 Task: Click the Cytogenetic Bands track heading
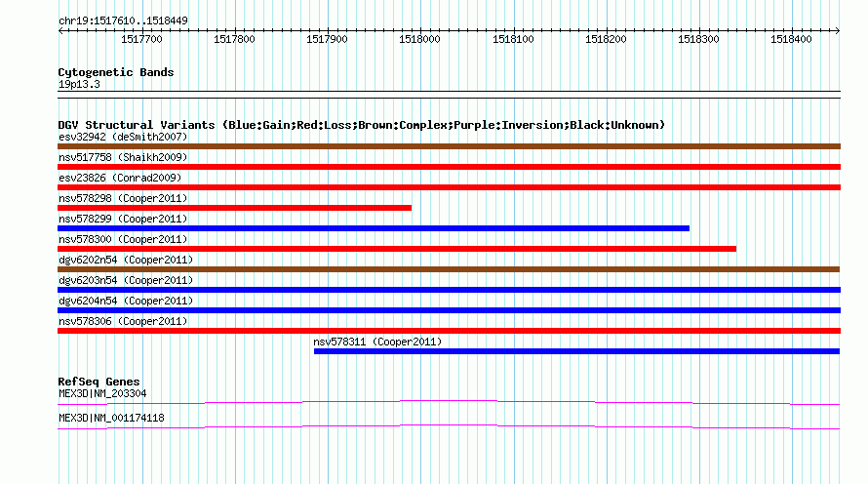pyautogui.click(x=116, y=72)
